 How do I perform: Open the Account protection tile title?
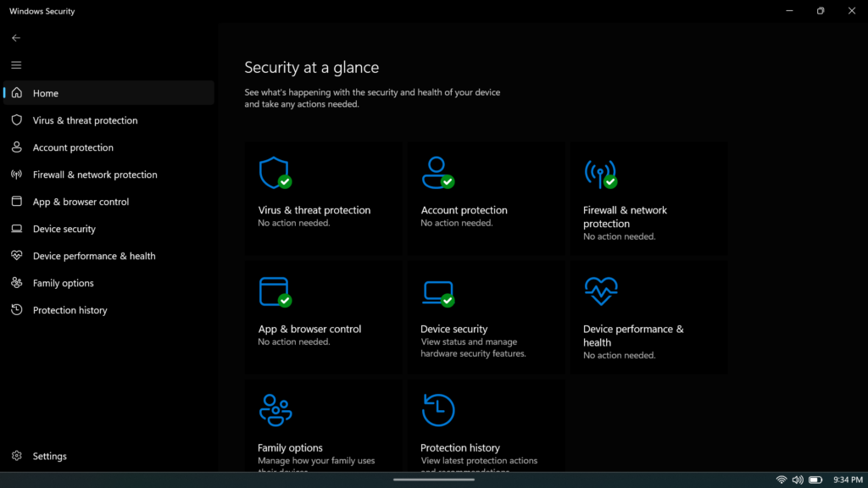pyautogui.click(x=464, y=210)
